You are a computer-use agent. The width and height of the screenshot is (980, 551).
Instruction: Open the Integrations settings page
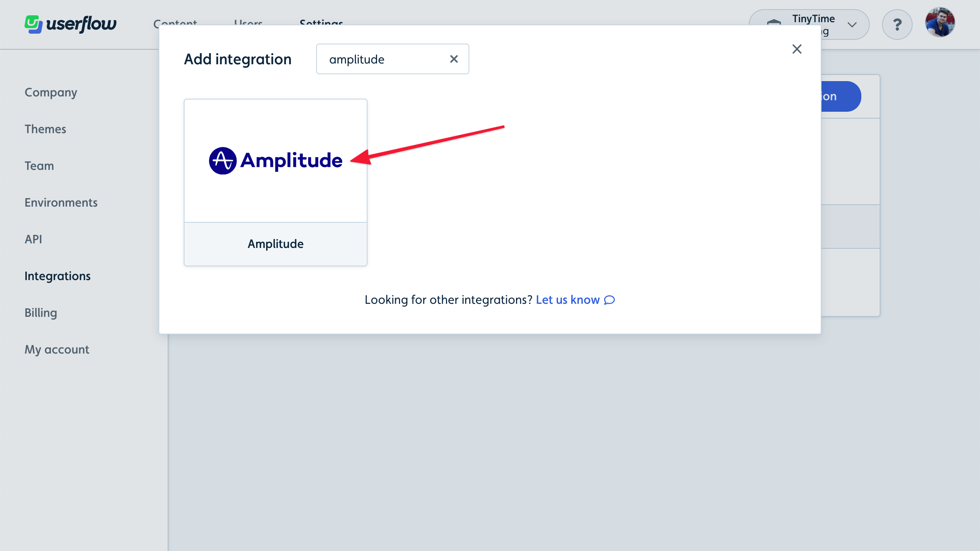point(57,276)
